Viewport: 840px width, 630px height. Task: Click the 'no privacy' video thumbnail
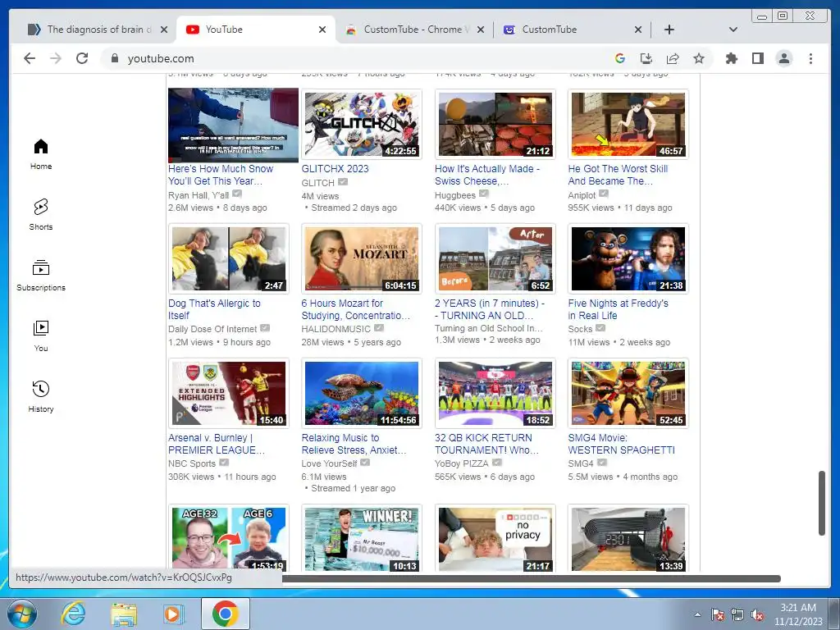495,540
